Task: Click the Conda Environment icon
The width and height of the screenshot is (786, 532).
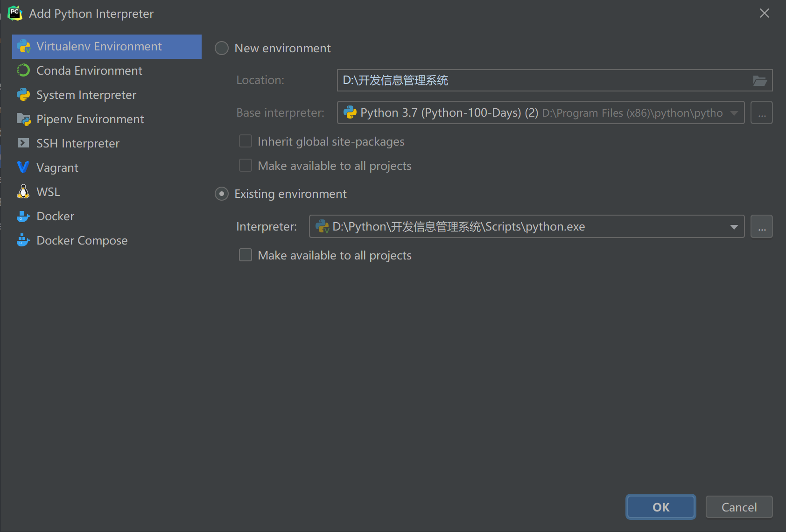Action: (x=23, y=70)
